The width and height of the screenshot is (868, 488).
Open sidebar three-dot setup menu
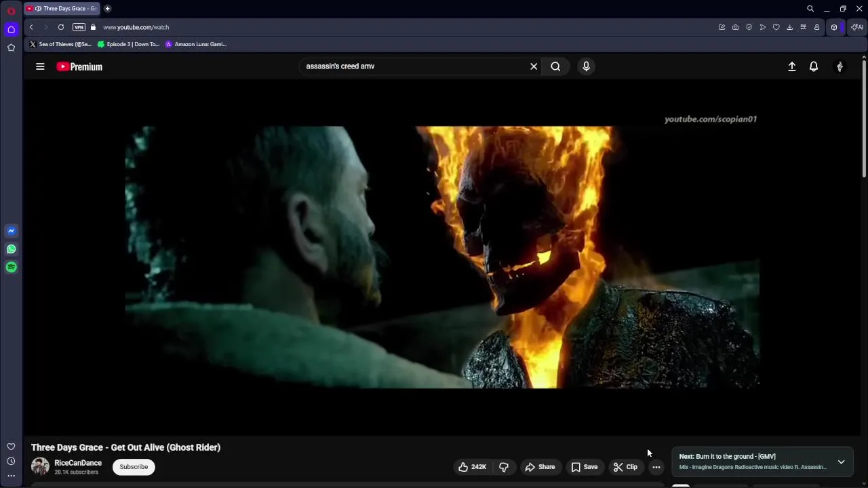(11, 476)
